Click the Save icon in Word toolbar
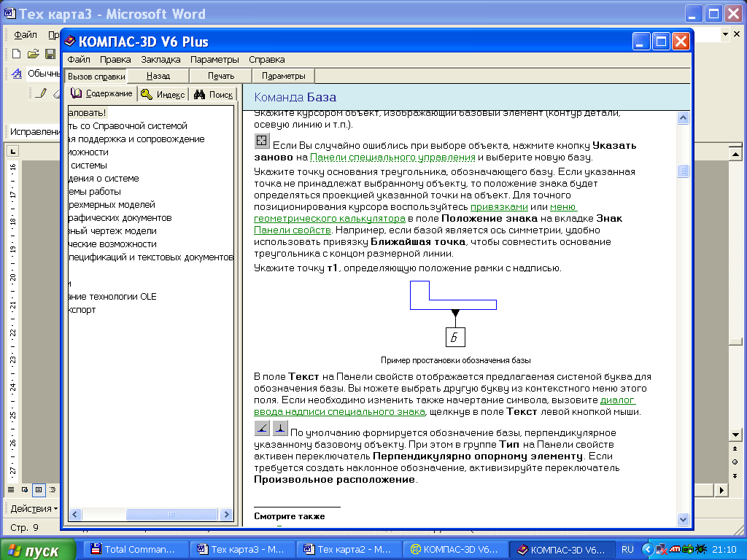The image size is (747, 560). click(x=50, y=54)
